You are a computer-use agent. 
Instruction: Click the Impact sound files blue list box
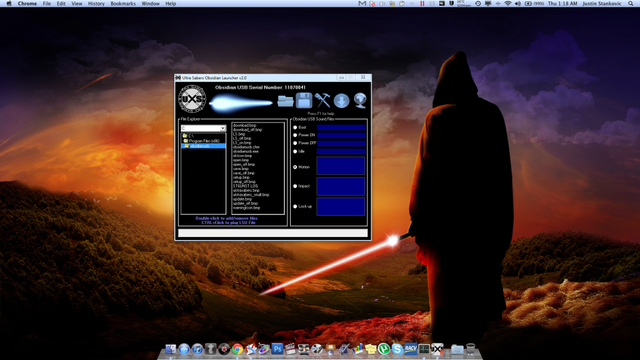pyautogui.click(x=341, y=186)
